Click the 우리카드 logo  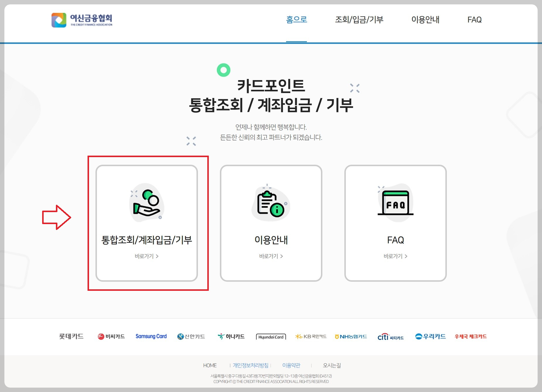tap(430, 336)
